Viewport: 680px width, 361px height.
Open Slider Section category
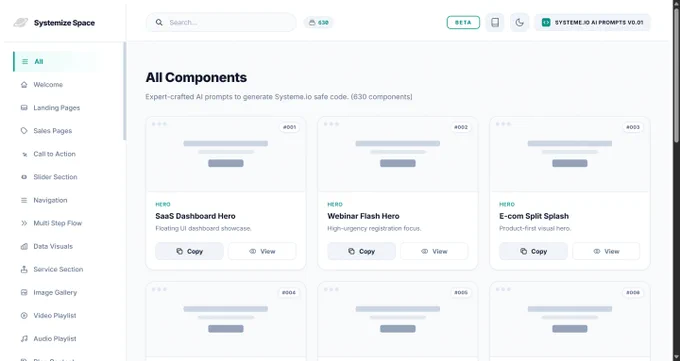point(55,177)
